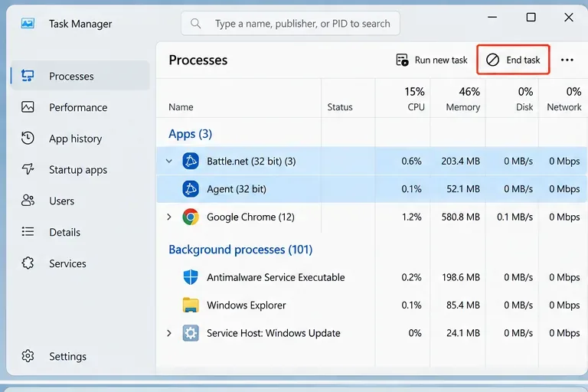Open the App history tab
This screenshot has height=392, width=588.
75,139
